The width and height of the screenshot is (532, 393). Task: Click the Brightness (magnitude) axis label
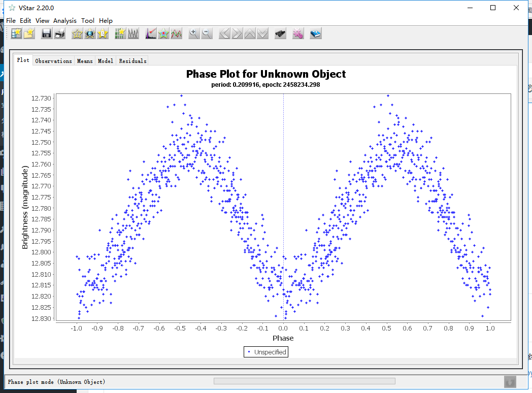25,207
